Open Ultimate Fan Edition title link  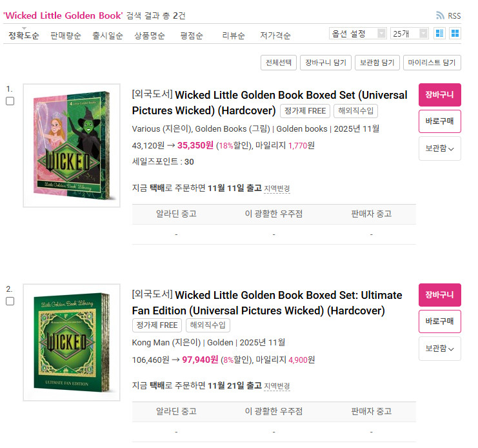pos(267,303)
